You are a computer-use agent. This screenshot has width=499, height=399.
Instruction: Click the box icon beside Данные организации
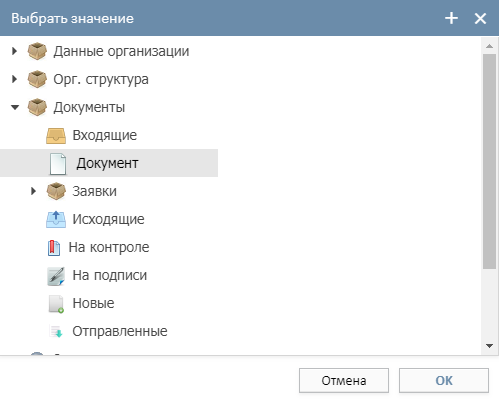pos(37,51)
